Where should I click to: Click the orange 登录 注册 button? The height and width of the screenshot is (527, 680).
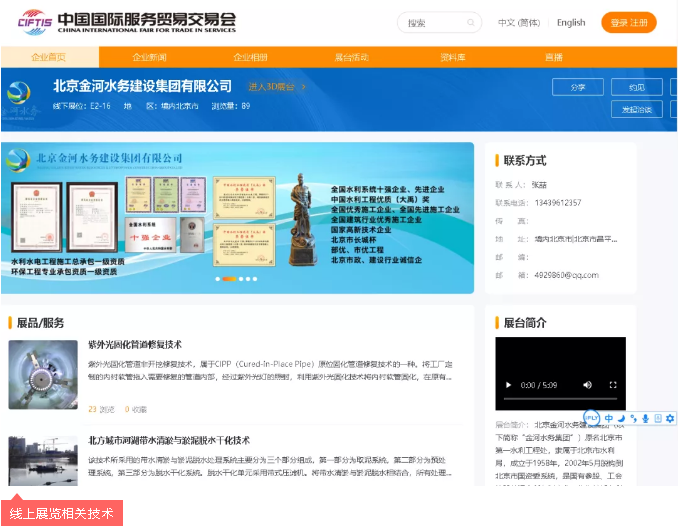(x=629, y=23)
